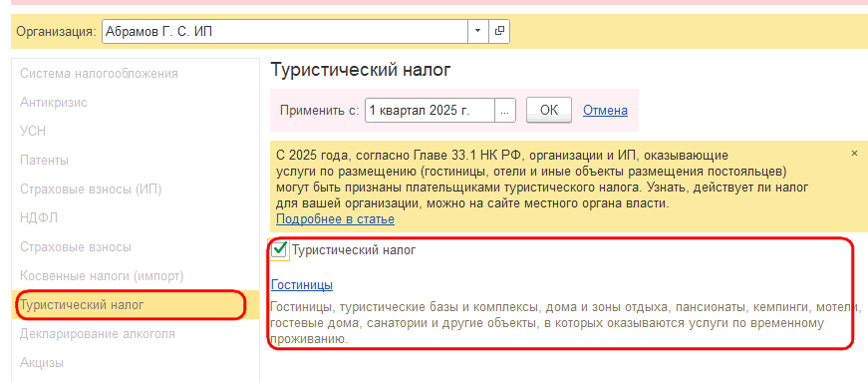Screen dimensions: 868x381
Task: Click the Отмена link
Action: (x=605, y=110)
